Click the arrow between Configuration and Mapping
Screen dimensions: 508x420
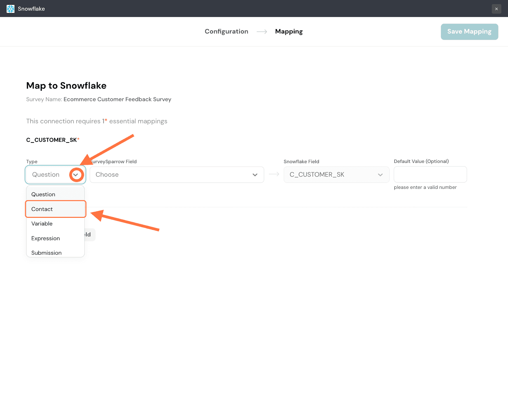tap(262, 32)
